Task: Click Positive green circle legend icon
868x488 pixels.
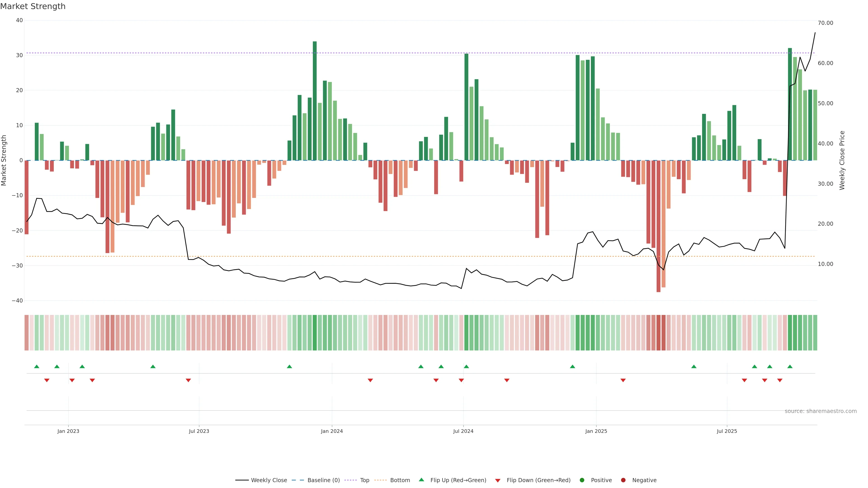Action: [582, 480]
